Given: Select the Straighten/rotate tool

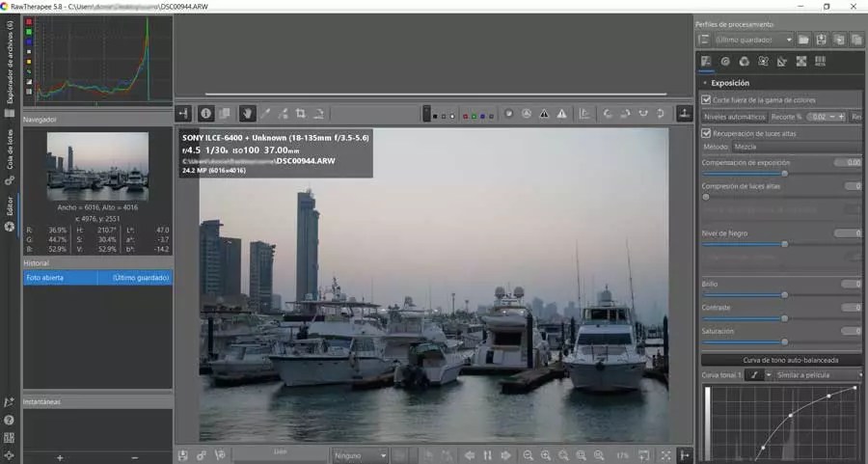Looking at the screenshot, I should (x=319, y=114).
